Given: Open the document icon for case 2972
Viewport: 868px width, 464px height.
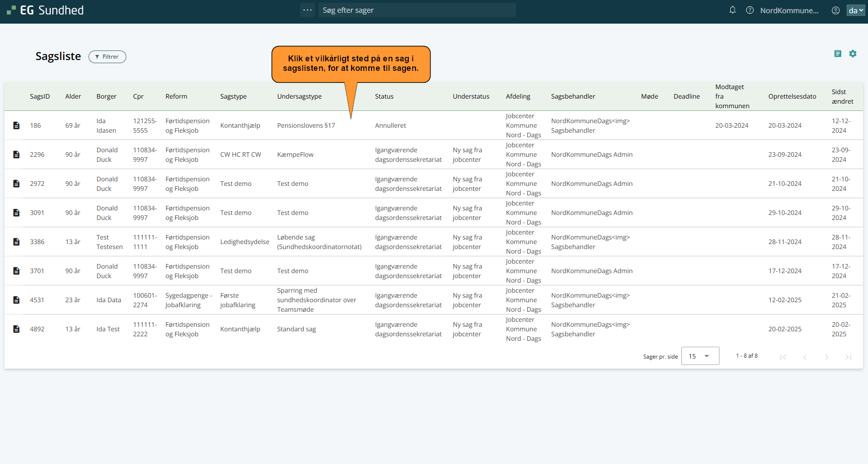Looking at the screenshot, I should pyautogui.click(x=16, y=184).
